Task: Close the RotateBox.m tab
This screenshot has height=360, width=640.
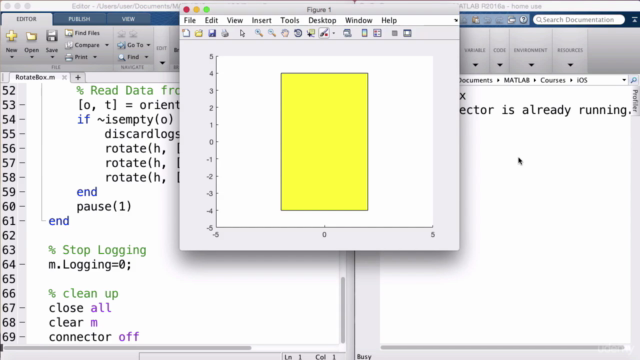Action: [x=64, y=77]
